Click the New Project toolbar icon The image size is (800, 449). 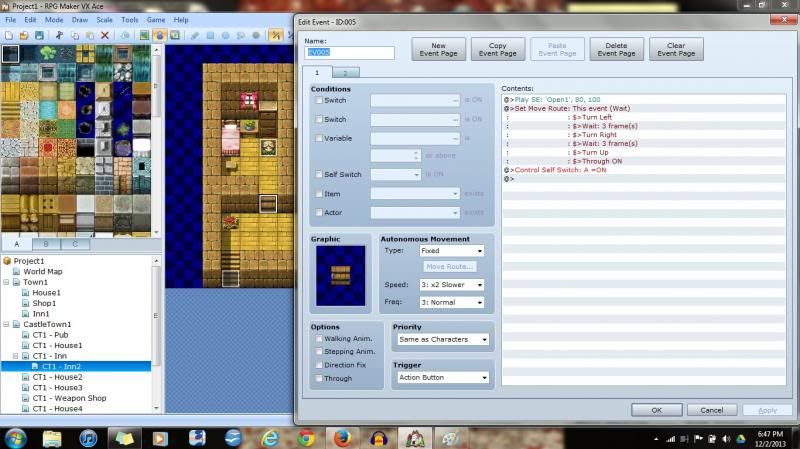(x=9, y=35)
